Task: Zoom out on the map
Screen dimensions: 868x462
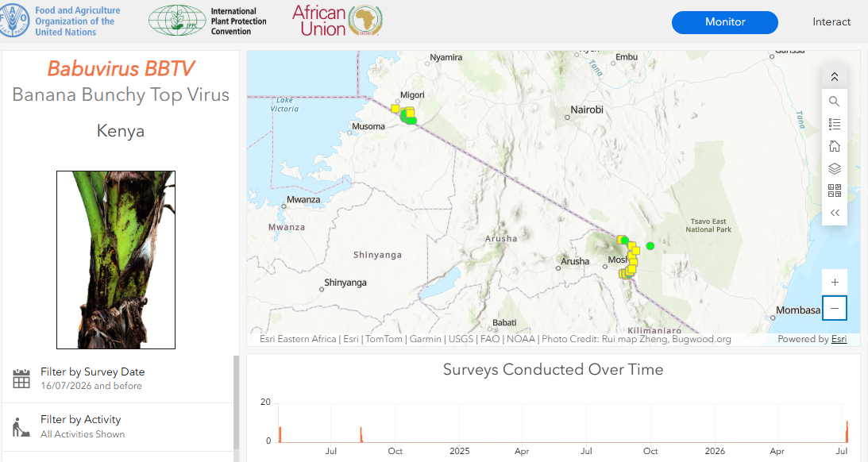Action: point(834,308)
